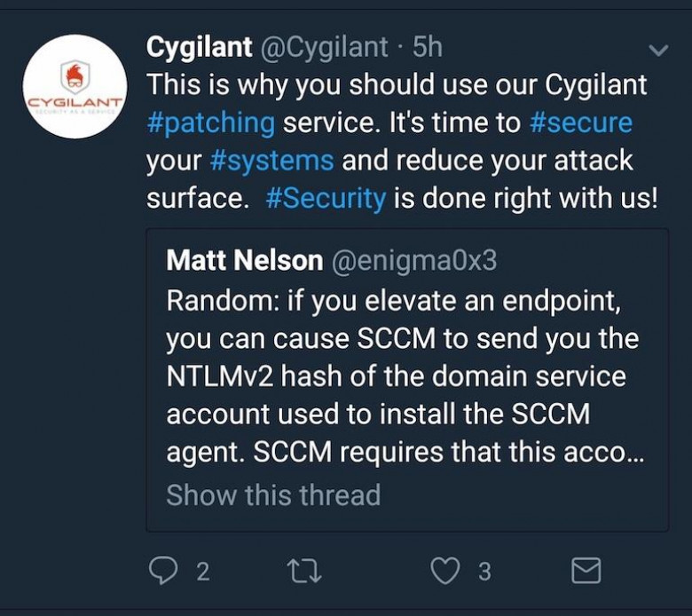692x616 pixels.
Task: Click the like count number 3
Action: point(484,572)
